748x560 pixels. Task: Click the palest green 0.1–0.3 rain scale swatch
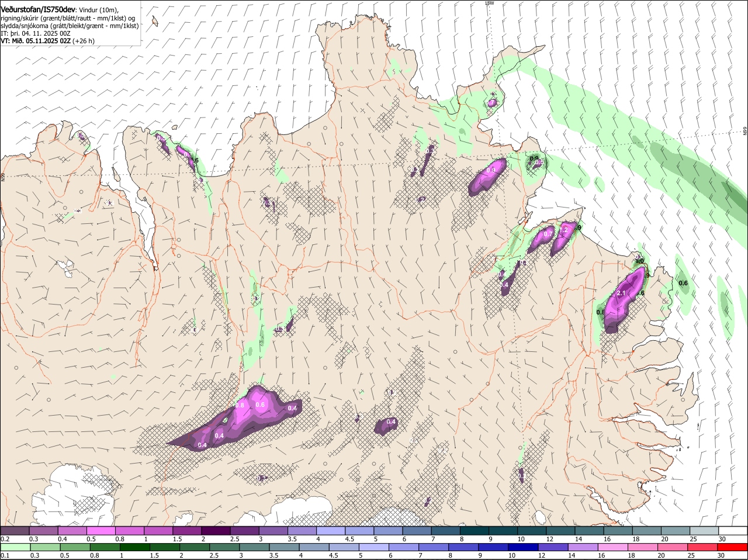point(15,547)
